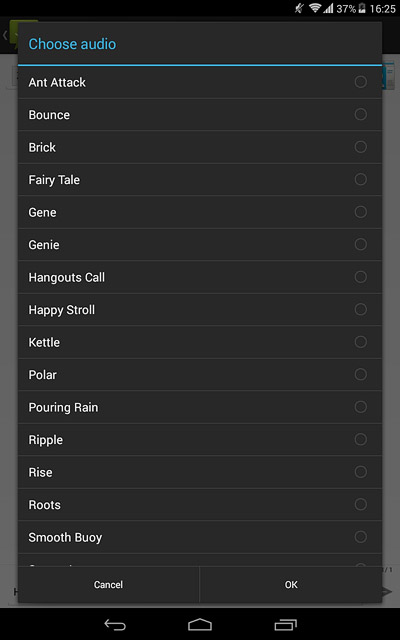Pick the Hangouts Call radio button
Viewport: 400px width, 640px height.
point(360,277)
